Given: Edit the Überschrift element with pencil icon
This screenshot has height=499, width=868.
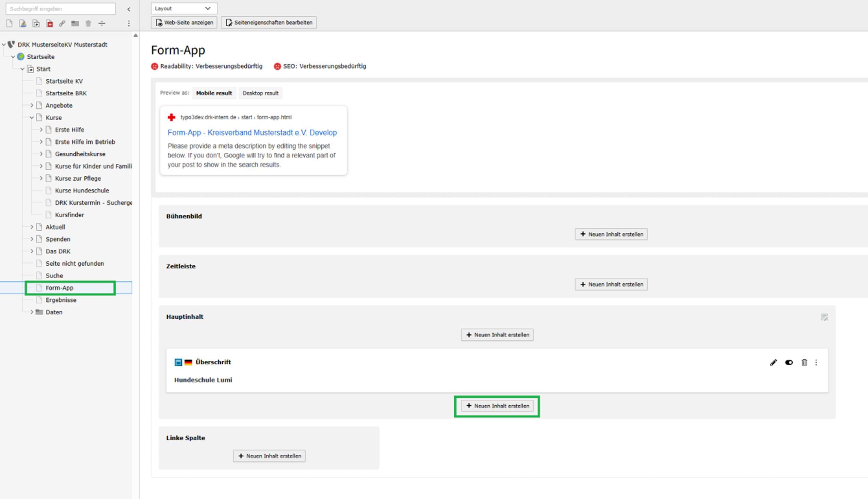Looking at the screenshot, I should click(x=773, y=362).
